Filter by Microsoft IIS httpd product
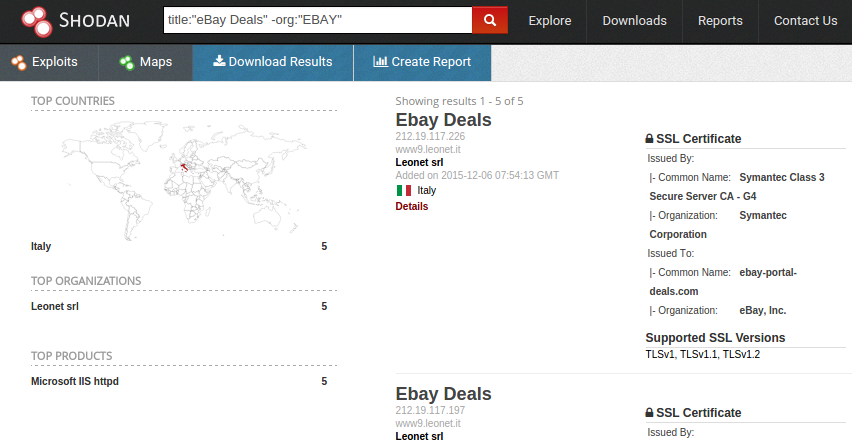Viewport: 852px width, 443px height. [x=74, y=381]
